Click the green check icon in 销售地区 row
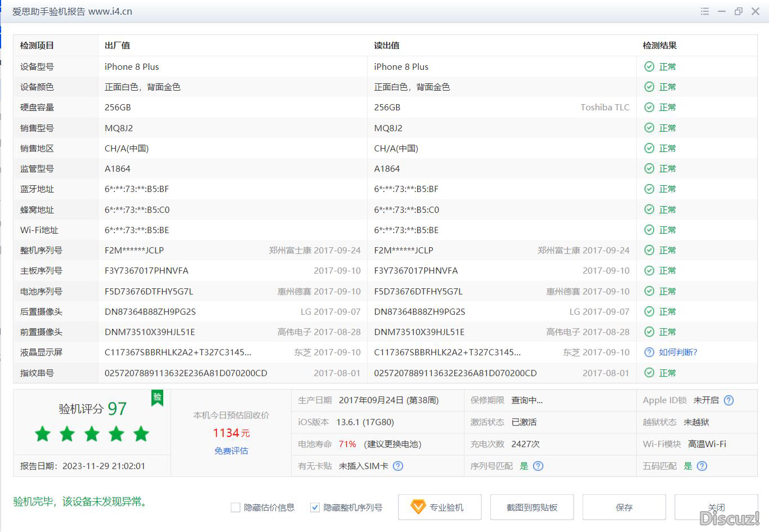 coord(649,148)
